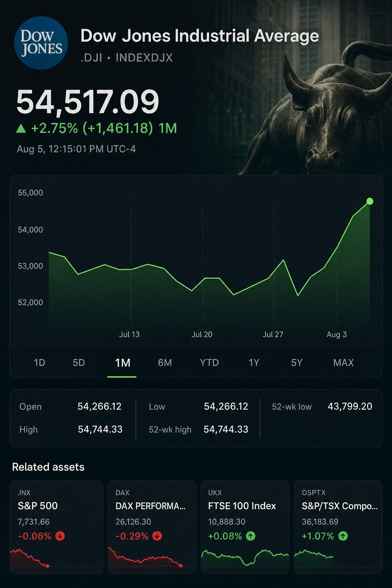Click the .INX ticker label

24,493
